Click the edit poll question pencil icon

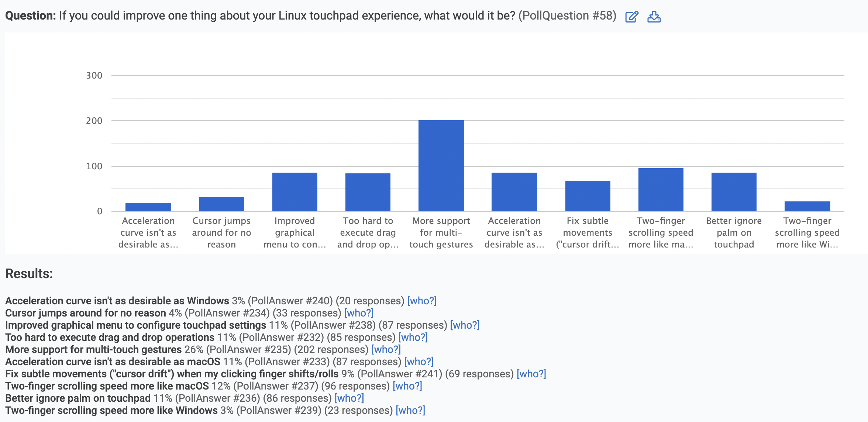coord(631,17)
